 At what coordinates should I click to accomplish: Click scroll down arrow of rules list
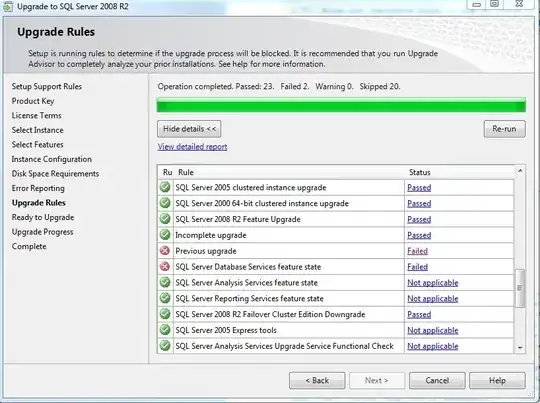tap(520, 348)
